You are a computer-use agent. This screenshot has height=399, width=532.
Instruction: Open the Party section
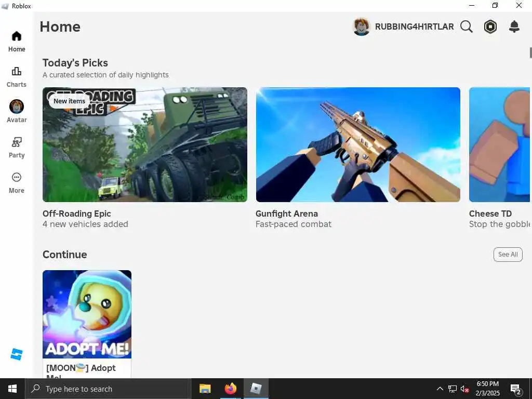(16, 148)
